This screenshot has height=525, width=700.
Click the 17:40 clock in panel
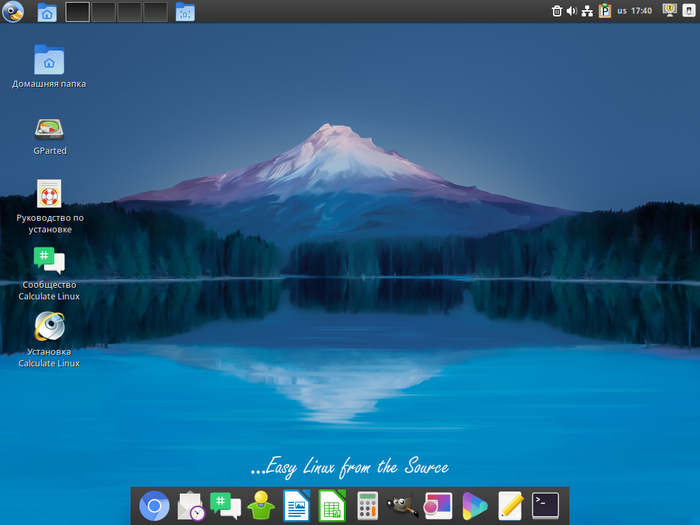tap(642, 11)
